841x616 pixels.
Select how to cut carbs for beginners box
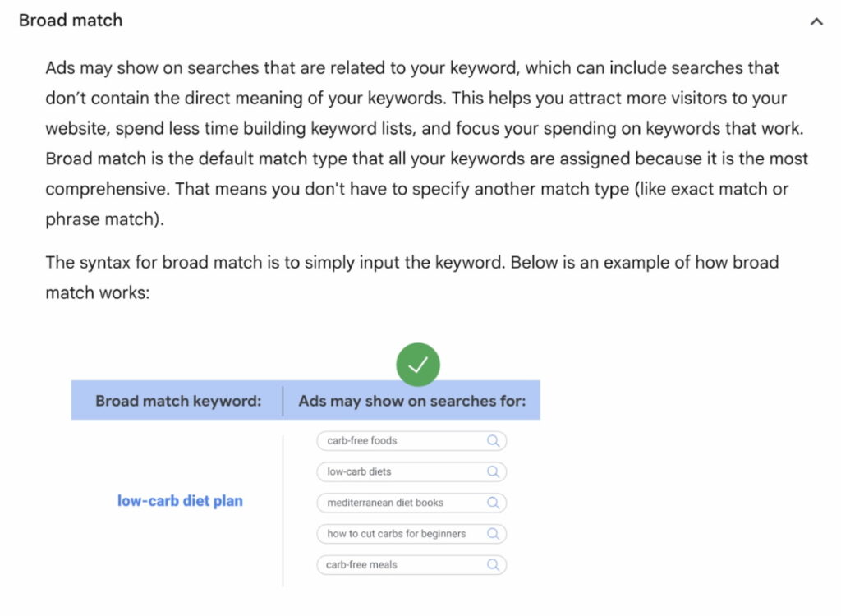[x=402, y=534]
